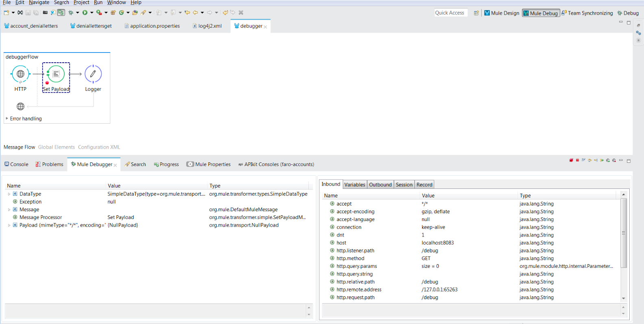Click the Logger component in the flow
The height and width of the screenshot is (324, 644).
click(x=93, y=74)
